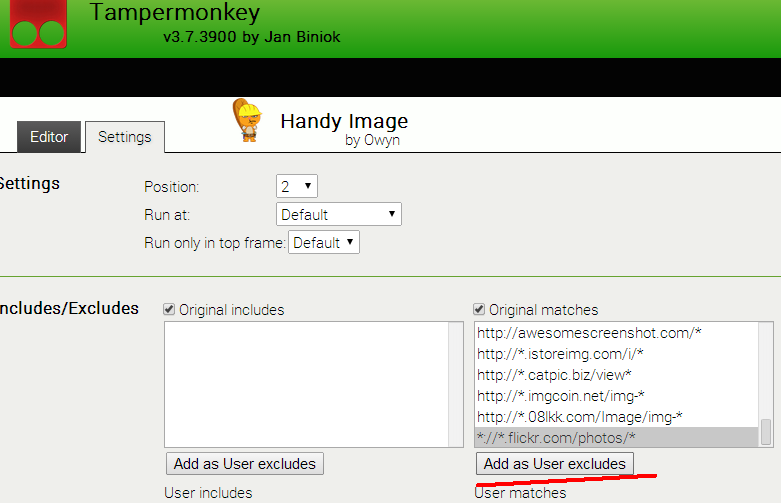Select http://*.imgcoin.net/img-* entry
781x503 pixels.
click(617, 395)
